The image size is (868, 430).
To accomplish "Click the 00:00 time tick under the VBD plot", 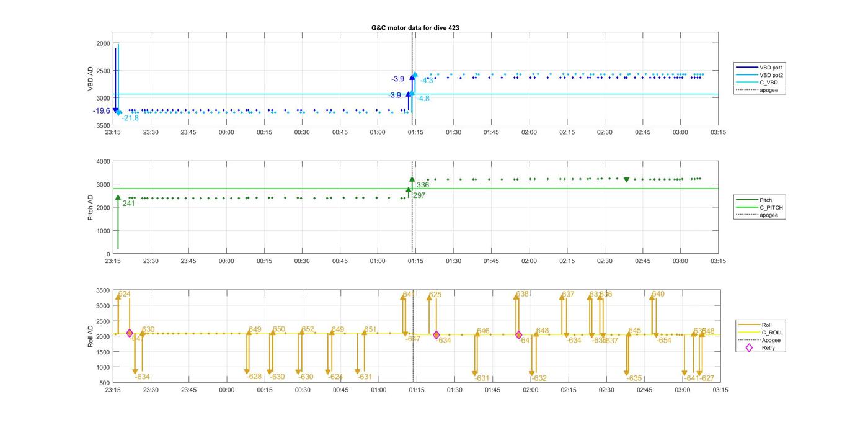I will (226, 132).
